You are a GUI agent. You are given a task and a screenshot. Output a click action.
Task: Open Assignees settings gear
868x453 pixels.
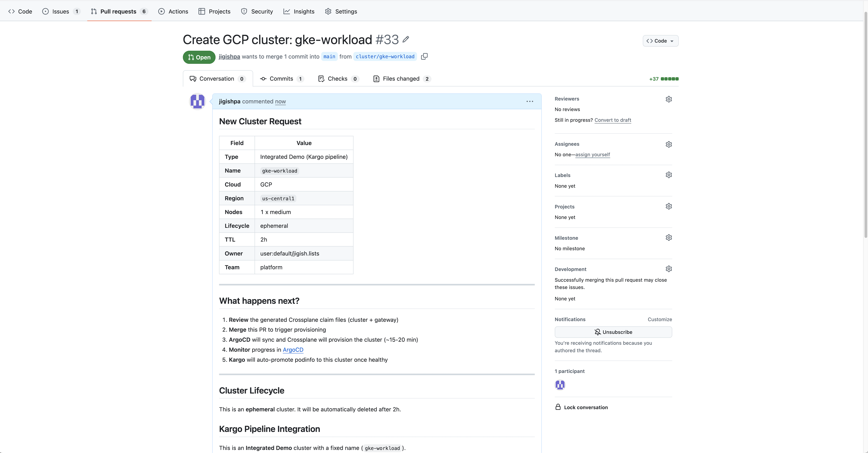point(669,144)
